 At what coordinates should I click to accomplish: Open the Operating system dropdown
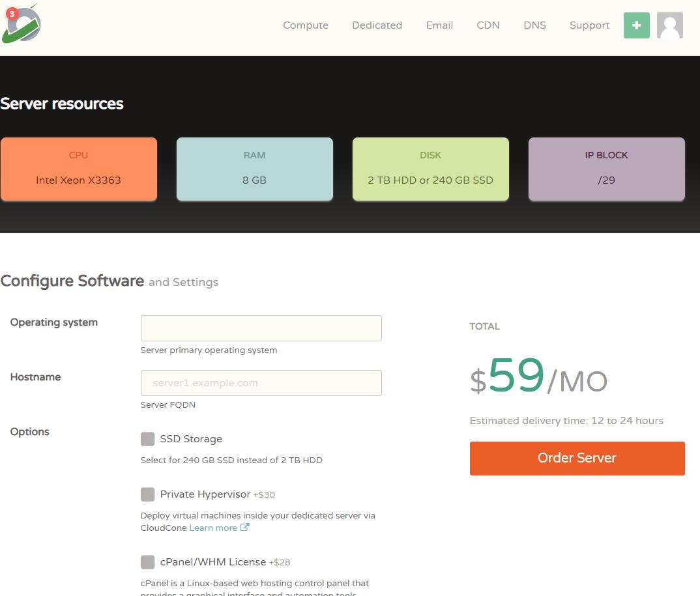(261, 328)
